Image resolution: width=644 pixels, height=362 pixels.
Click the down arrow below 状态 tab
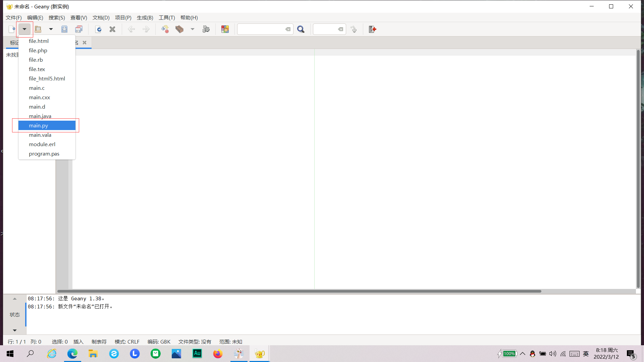[x=15, y=330]
